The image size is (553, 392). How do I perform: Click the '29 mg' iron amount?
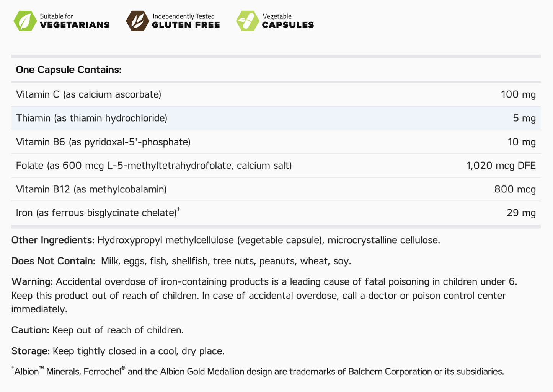[x=521, y=213]
